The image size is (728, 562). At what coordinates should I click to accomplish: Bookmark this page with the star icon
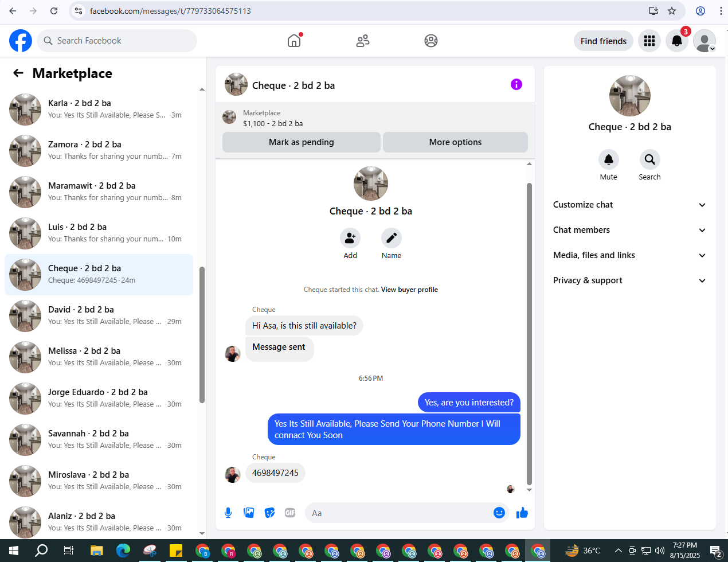(672, 11)
